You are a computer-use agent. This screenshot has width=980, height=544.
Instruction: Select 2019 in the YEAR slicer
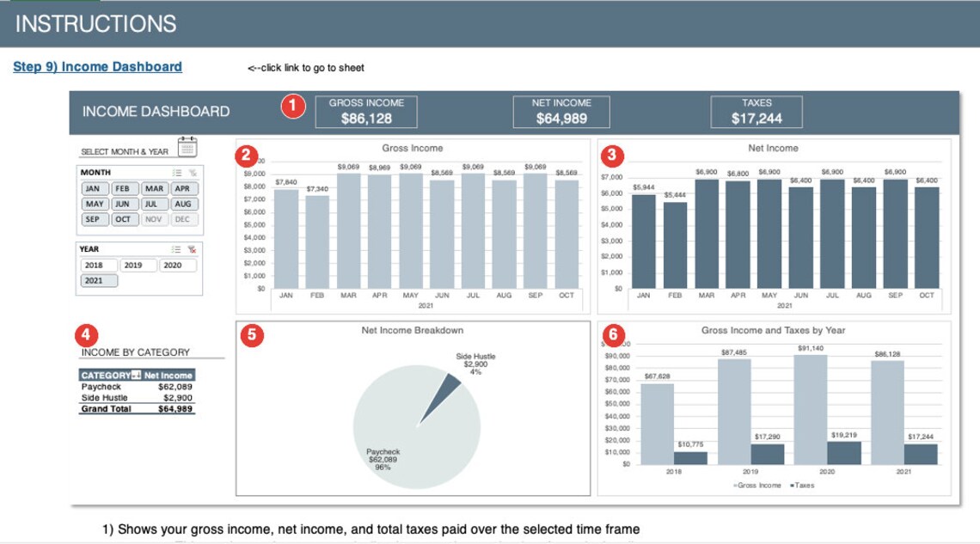point(135,265)
